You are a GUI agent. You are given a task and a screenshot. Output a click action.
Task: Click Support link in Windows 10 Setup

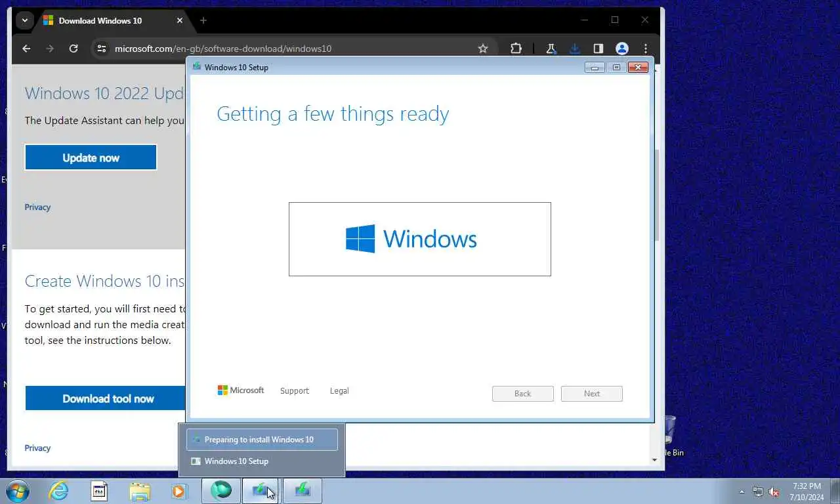click(294, 390)
